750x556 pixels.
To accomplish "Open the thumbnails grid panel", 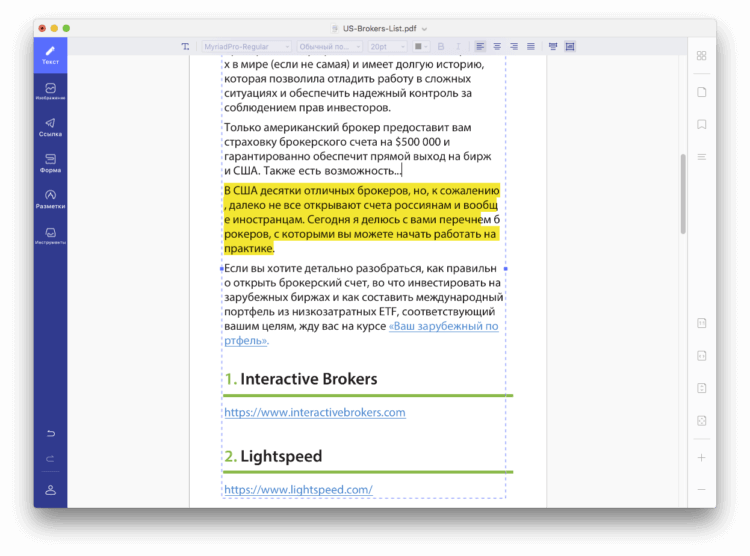I will coord(701,56).
